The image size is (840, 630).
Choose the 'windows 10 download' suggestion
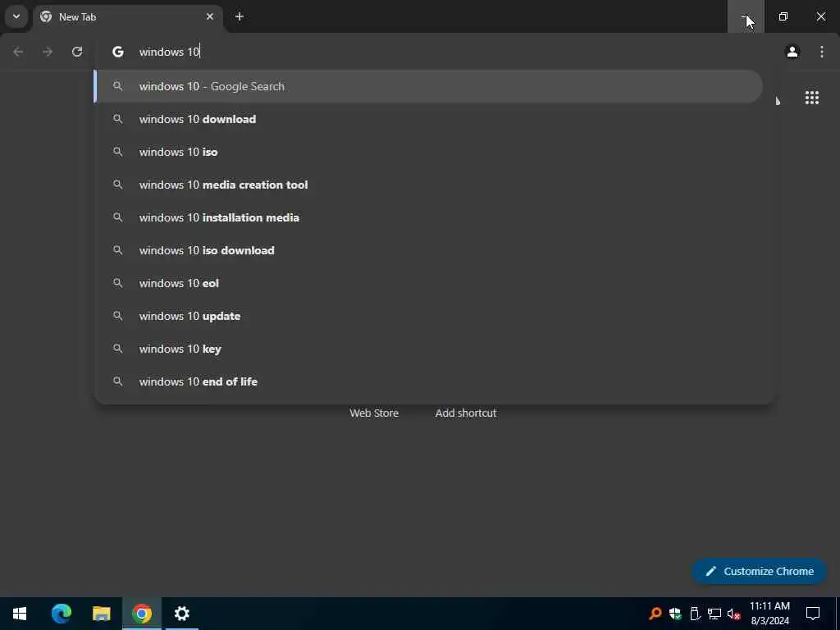tap(428, 119)
